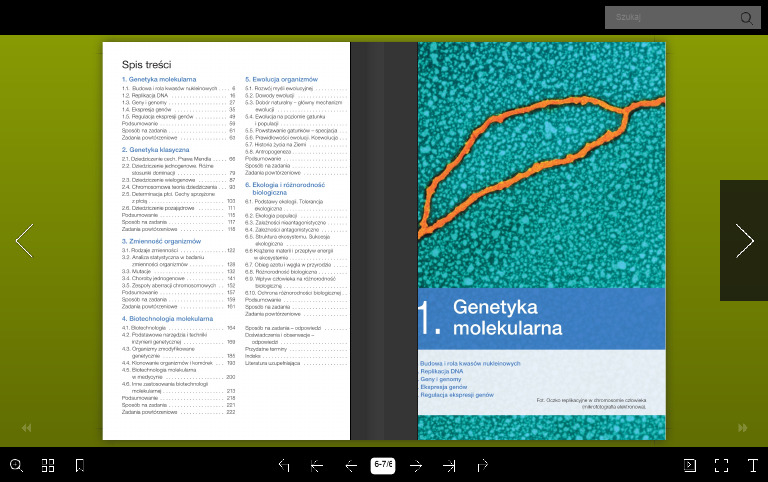The height and width of the screenshot is (482, 768).
Task: Jump to the last page
Action: (x=450, y=465)
